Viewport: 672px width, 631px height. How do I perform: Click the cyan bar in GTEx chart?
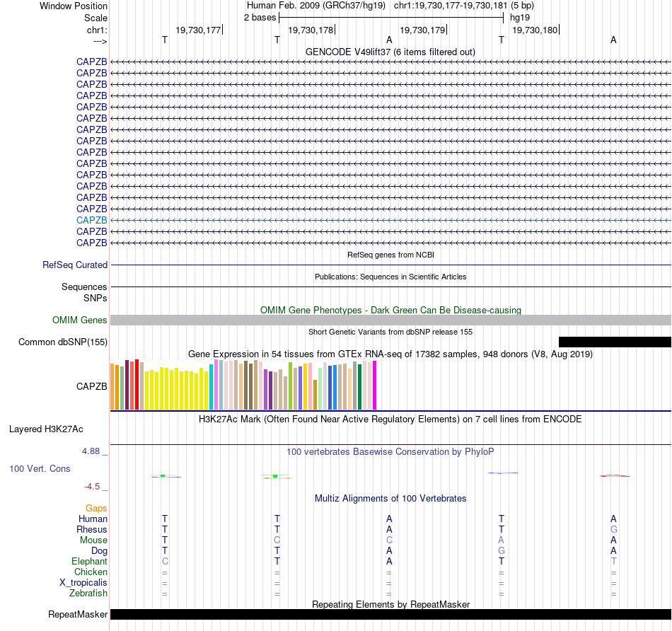212,387
